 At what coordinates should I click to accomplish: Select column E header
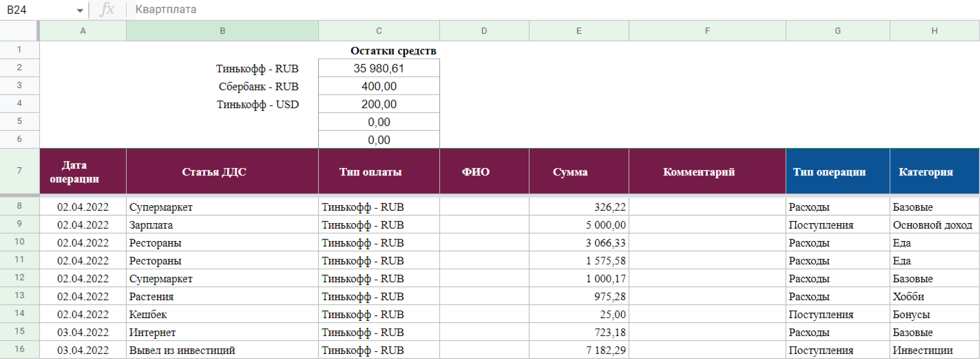(x=578, y=31)
